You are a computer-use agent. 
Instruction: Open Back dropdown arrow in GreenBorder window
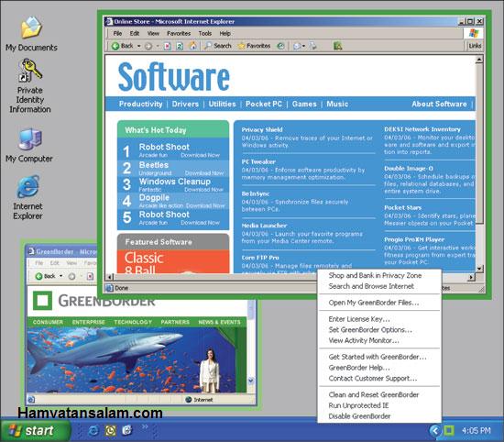60,276
